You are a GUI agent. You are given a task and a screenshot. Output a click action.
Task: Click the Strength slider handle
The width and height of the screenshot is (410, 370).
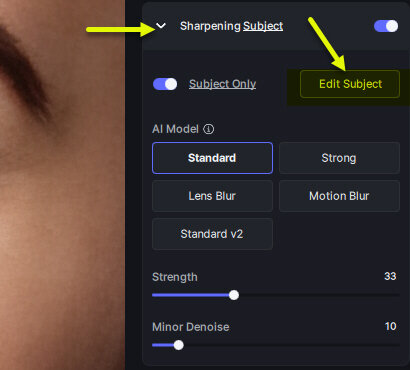click(234, 295)
